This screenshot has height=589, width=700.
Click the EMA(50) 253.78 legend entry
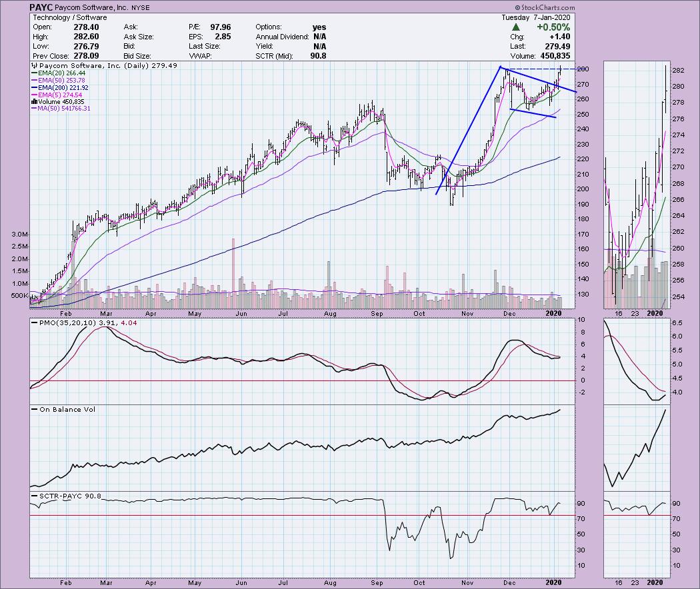(58, 81)
